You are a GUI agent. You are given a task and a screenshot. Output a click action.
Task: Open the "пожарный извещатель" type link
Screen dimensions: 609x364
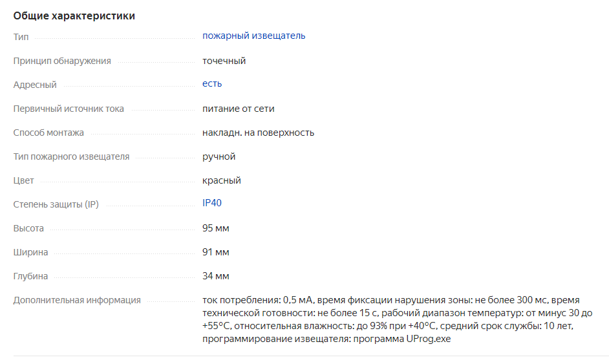[253, 36]
